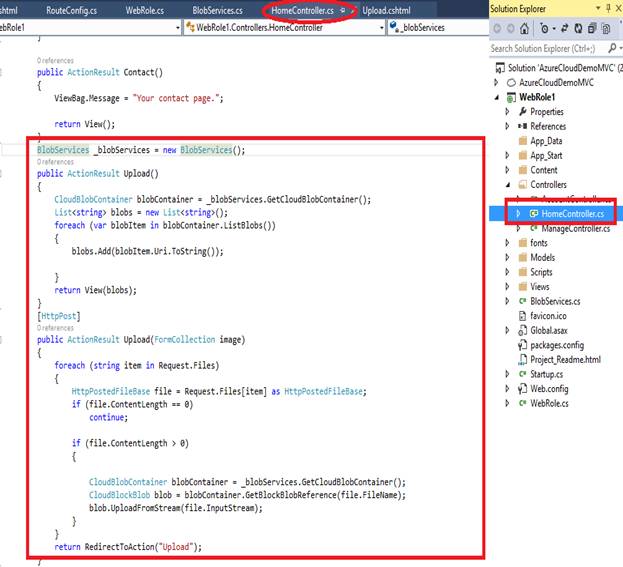Click Home icon in Solution Explorer
Image resolution: width=623 pixels, height=567 pixels.
coord(524,28)
